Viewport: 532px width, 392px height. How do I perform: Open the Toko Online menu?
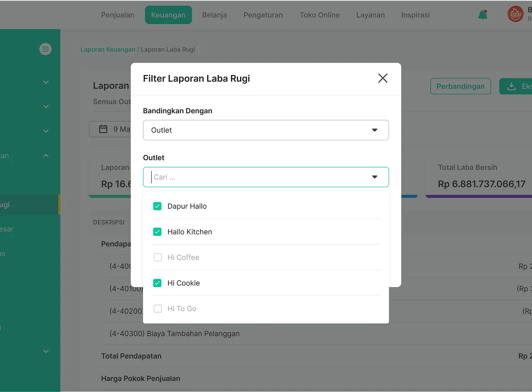[x=320, y=15]
